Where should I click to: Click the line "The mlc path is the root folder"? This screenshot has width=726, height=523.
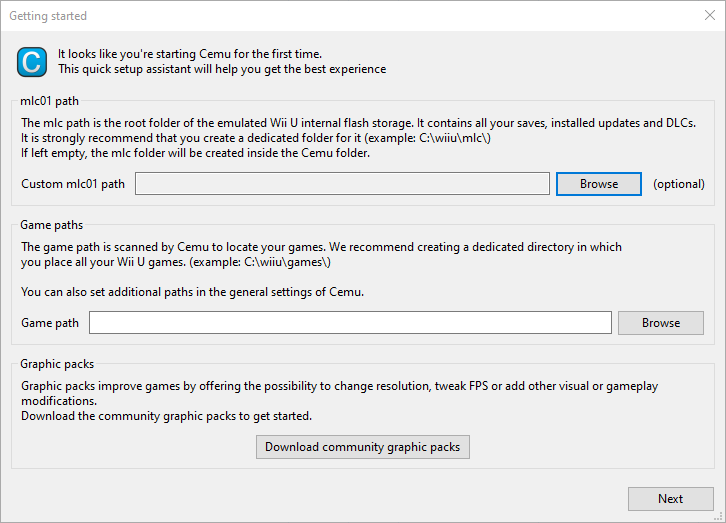click(x=358, y=123)
